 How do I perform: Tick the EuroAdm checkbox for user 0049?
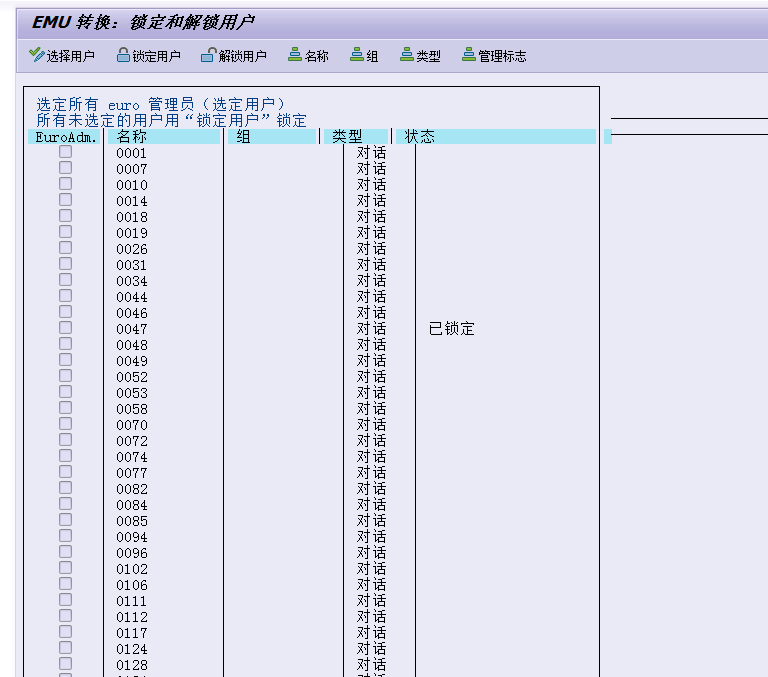[x=66, y=360]
